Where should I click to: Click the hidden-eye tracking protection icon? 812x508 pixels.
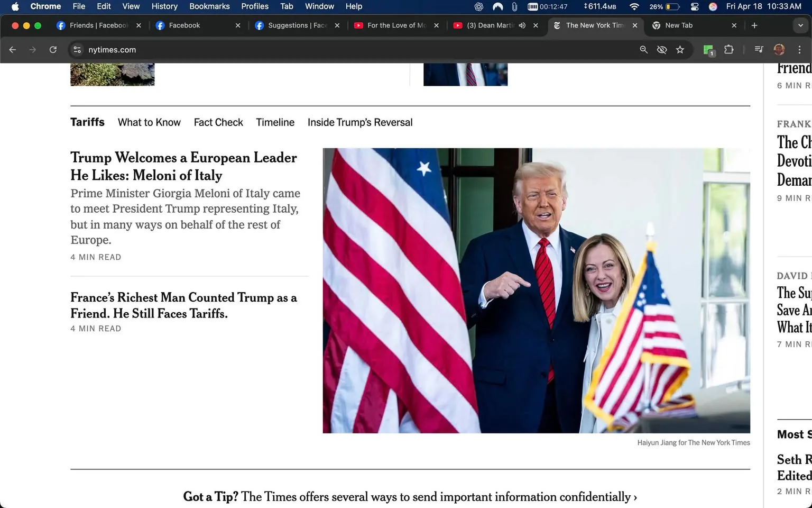coord(661,49)
